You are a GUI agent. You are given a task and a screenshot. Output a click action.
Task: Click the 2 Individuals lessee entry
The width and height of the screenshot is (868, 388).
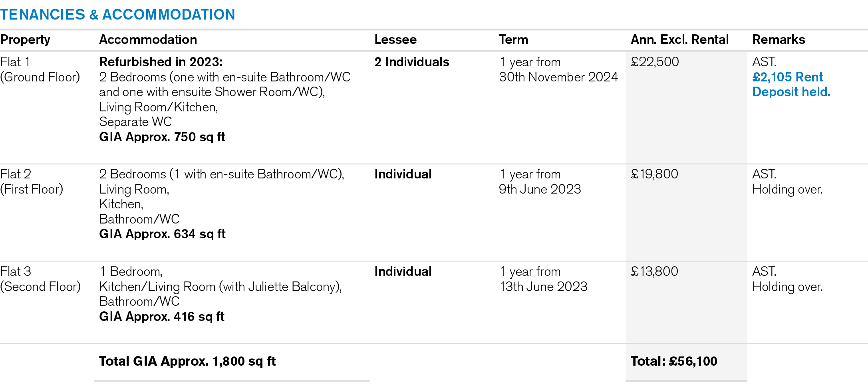click(x=412, y=62)
